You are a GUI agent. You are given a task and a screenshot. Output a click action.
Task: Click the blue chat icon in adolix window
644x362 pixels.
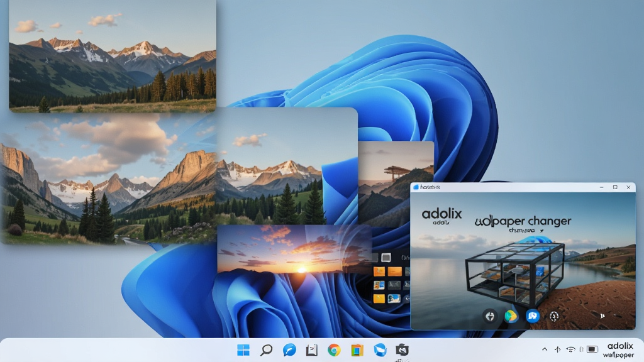pos(533,316)
